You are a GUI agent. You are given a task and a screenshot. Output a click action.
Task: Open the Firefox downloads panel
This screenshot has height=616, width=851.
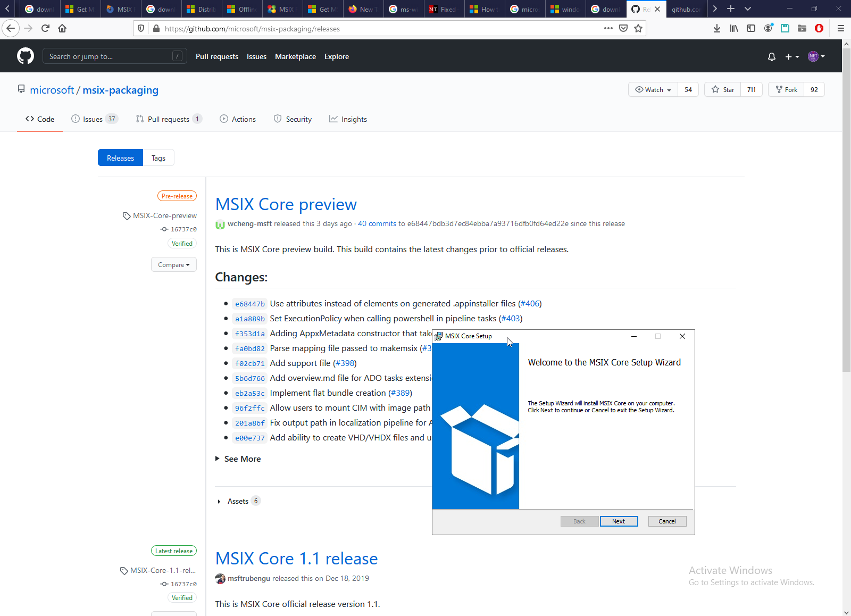tap(717, 28)
